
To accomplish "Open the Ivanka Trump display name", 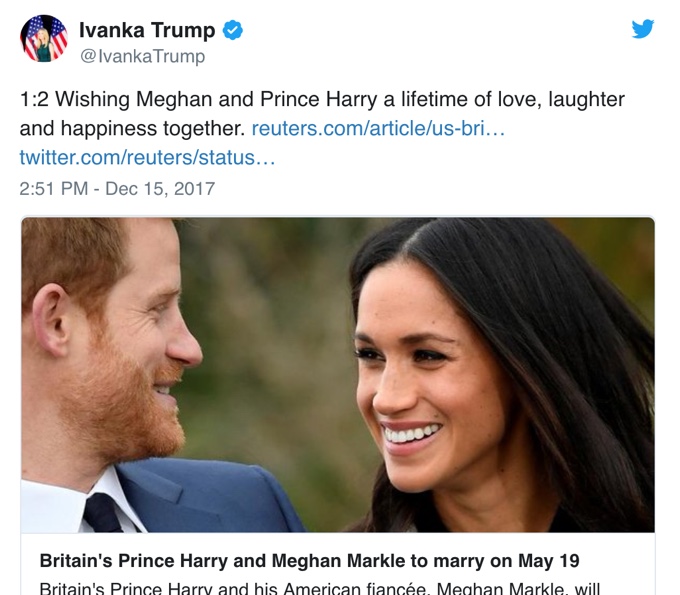I will 146,30.
